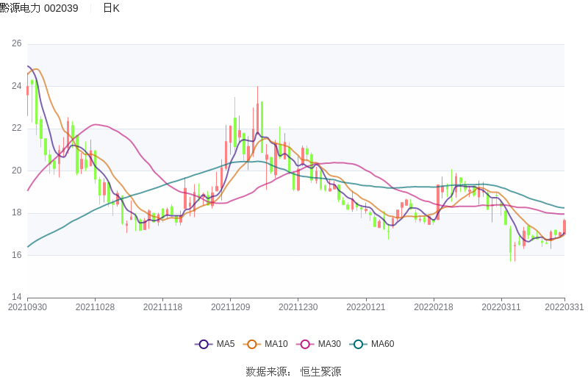Toggle the MA30 pink legend marker
Screen dimensions: 588x380
coord(304,344)
